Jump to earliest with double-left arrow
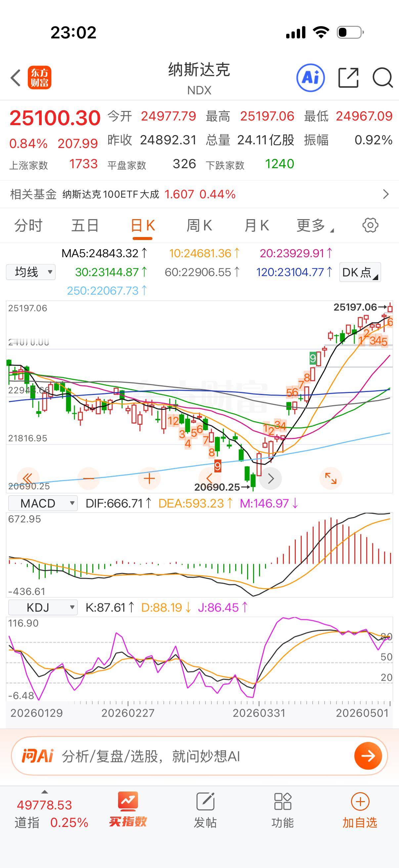The image size is (399, 868). pos(28,478)
